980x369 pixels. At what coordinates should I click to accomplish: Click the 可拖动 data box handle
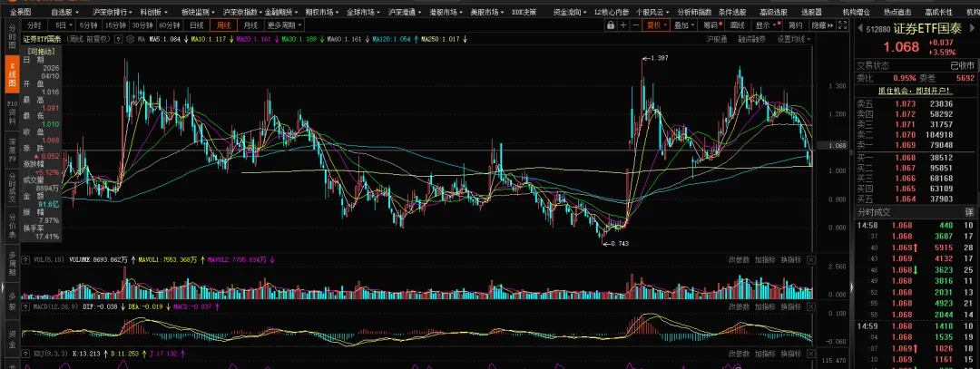(41, 51)
